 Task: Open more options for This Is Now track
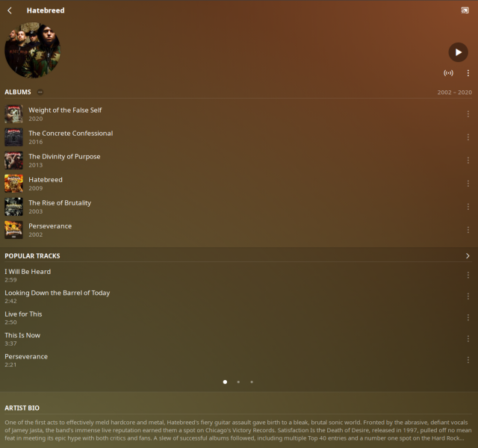(x=468, y=339)
